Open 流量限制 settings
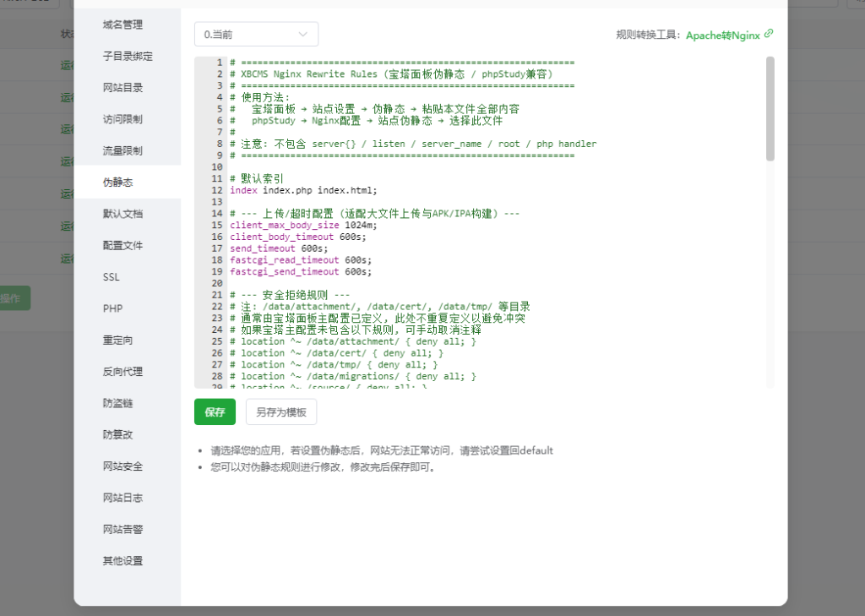Screen dimensions: 865x616 122,150
